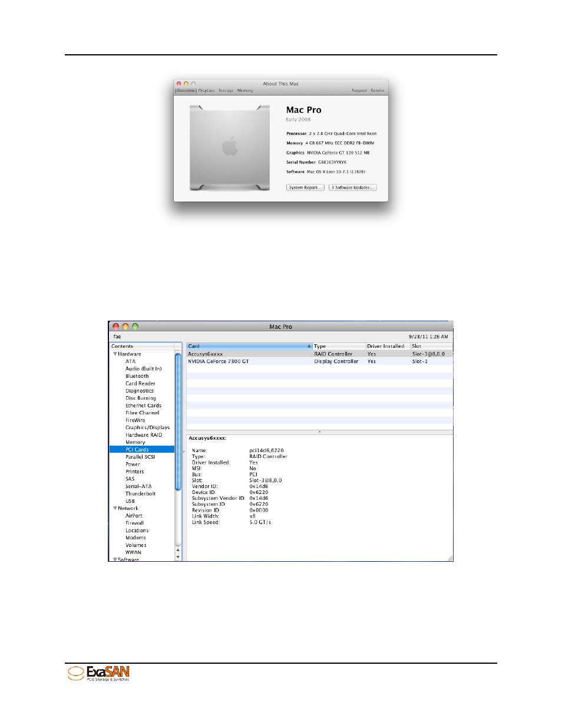562x728 pixels.
Task: Select SAS in the sidebar
Action: pos(130,479)
